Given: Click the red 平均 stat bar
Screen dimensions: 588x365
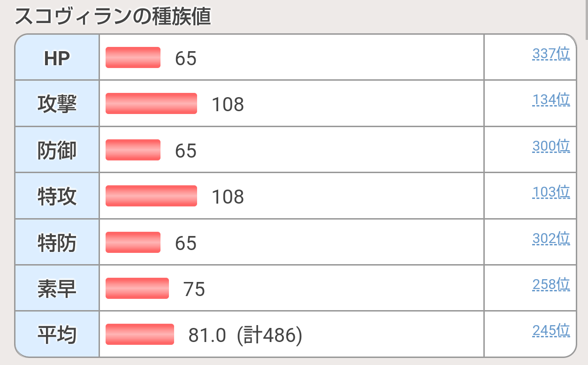Looking at the screenshot, I should (140, 335).
